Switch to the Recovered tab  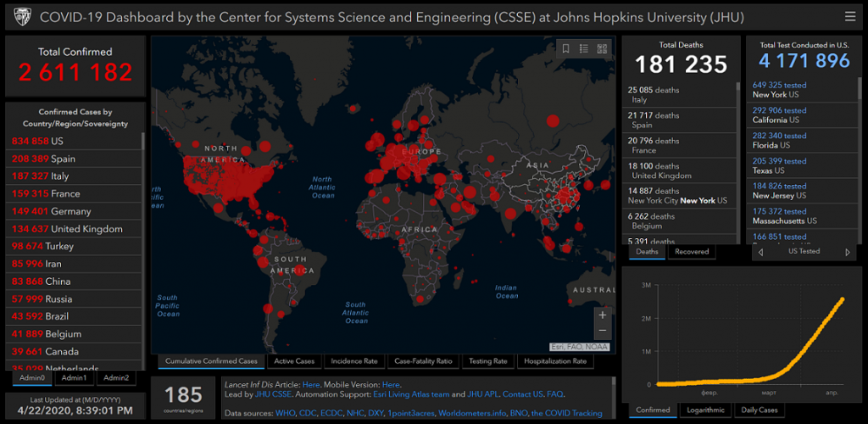pyautogui.click(x=692, y=252)
